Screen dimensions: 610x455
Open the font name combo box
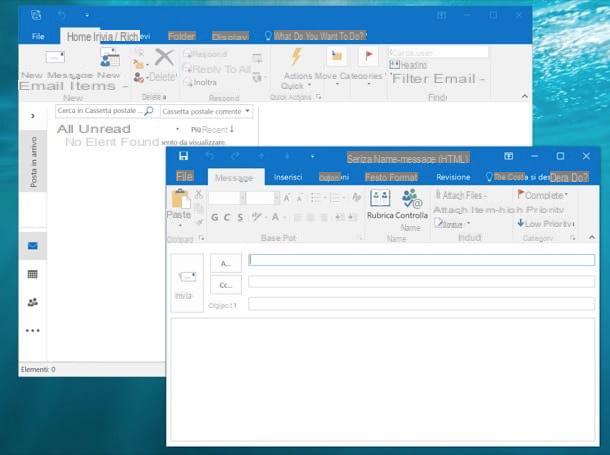(226, 198)
